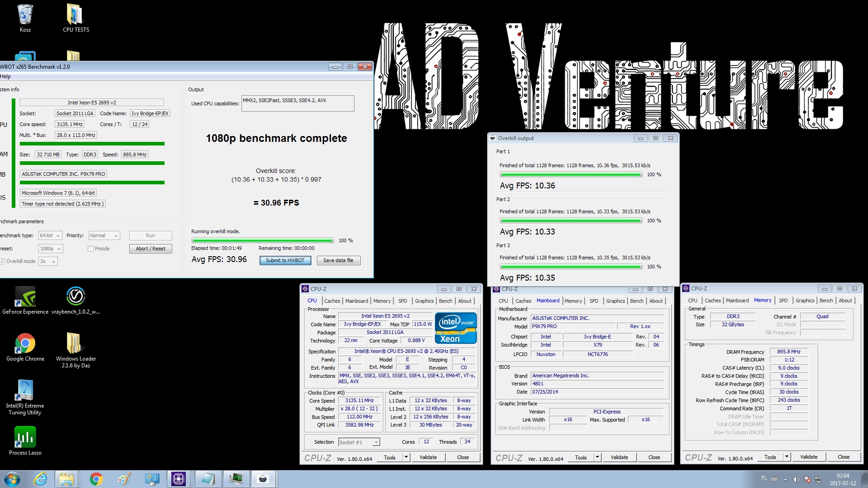868x488 pixels.
Task: Open the Benchmark type 64-bit dropdown
Action: point(50,235)
